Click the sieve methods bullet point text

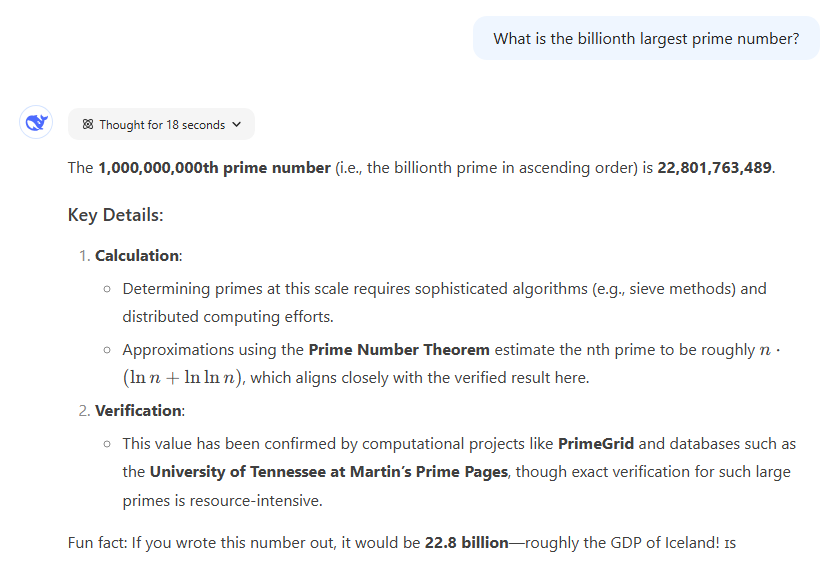click(444, 289)
